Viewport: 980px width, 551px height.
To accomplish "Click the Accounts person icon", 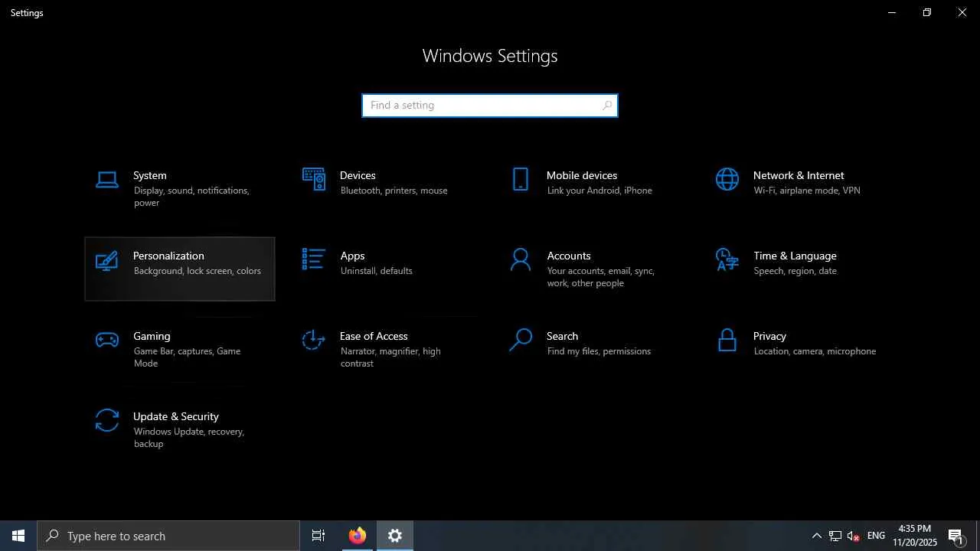I will 521,259.
